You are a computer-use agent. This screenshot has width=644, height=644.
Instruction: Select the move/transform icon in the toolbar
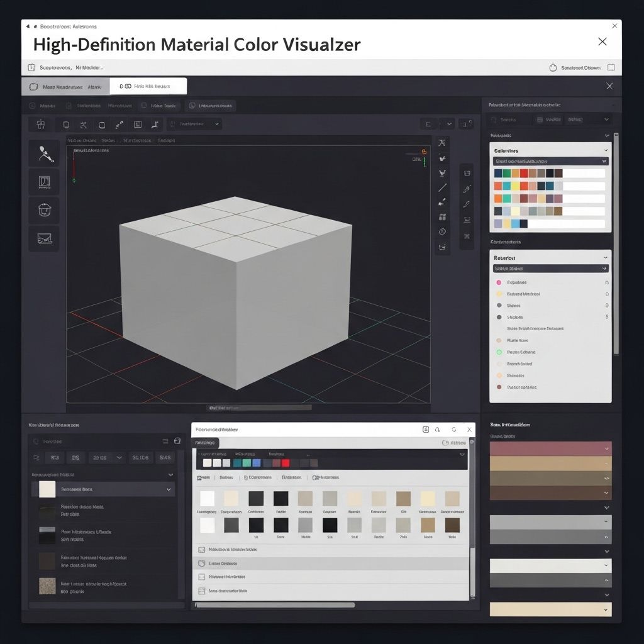click(x=40, y=125)
